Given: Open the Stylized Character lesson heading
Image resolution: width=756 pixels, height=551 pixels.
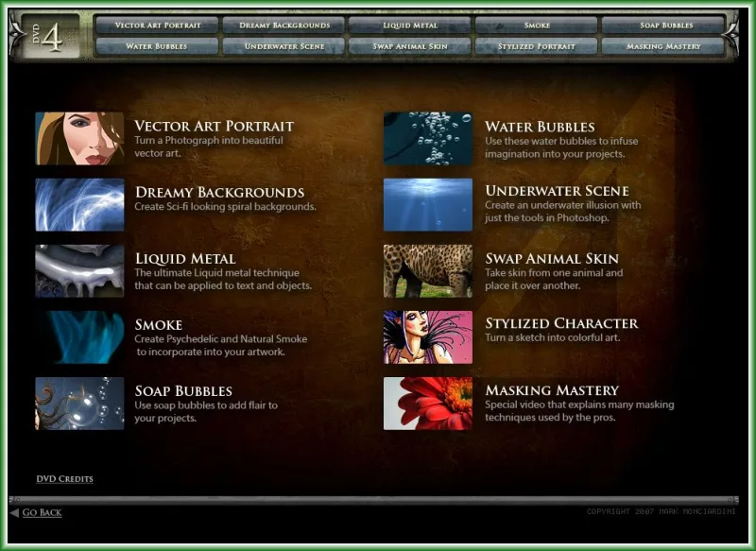Looking at the screenshot, I should [561, 323].
